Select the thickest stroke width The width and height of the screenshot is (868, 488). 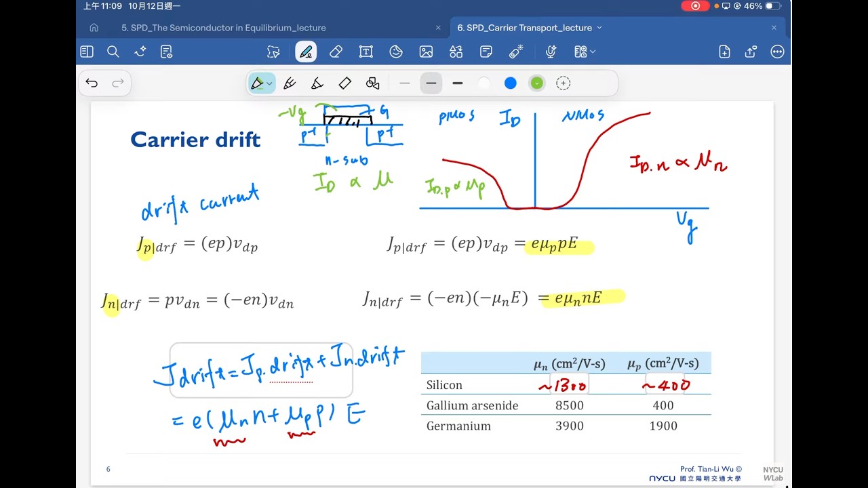tap(458, 83)
